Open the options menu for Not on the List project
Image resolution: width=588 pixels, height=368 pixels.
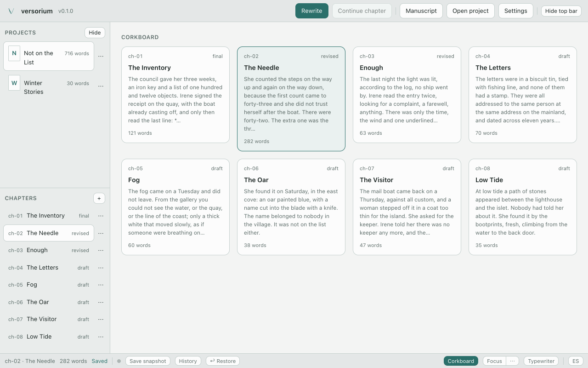click(x=101, y=56)
